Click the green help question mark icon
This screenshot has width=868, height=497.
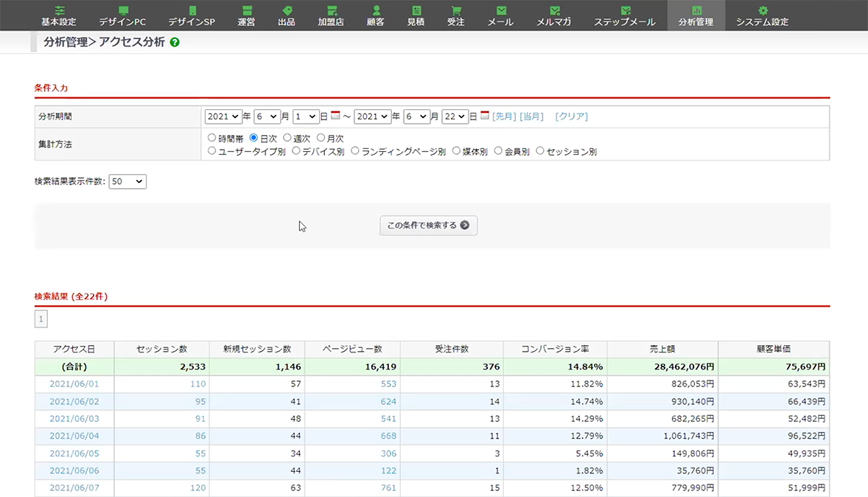[175, 43]
